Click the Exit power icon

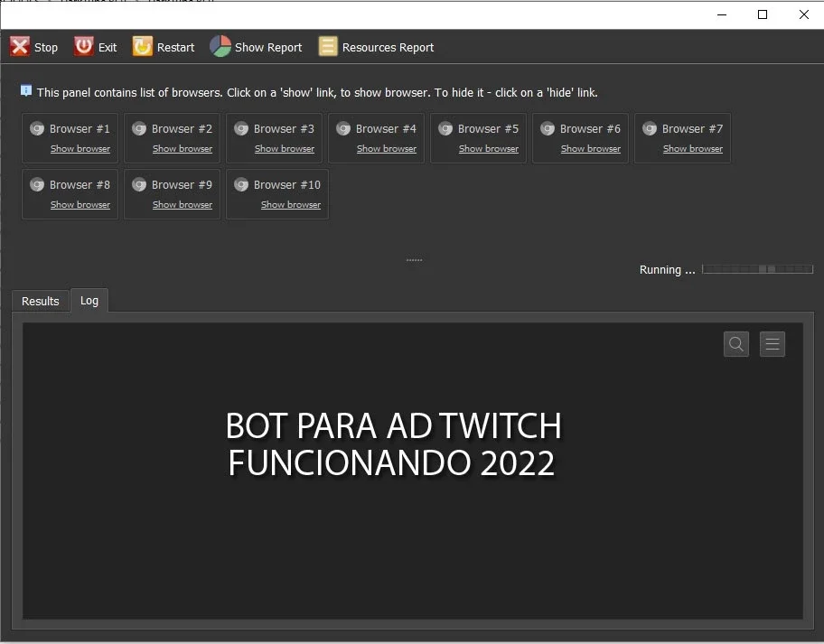pyautogui.click(x=83, y=47)
